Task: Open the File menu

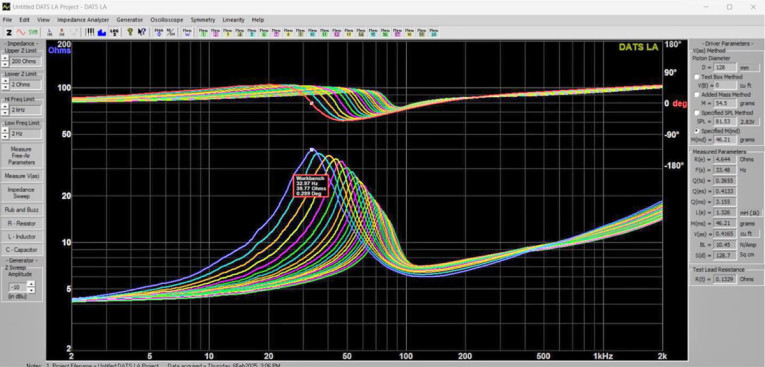Action: point(7,20)
